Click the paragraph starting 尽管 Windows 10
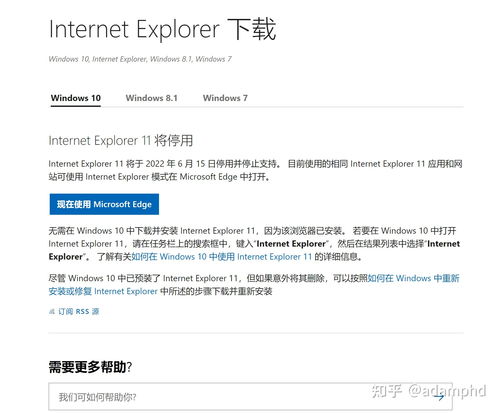 254,284
